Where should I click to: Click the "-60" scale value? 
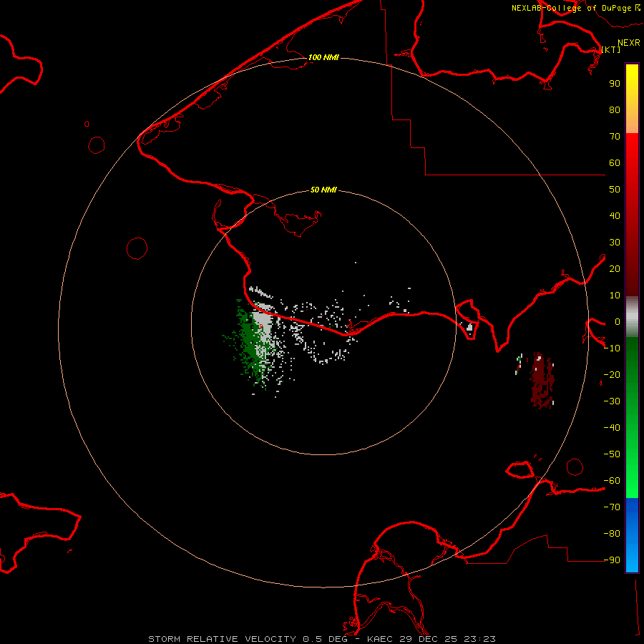[612, 481]
